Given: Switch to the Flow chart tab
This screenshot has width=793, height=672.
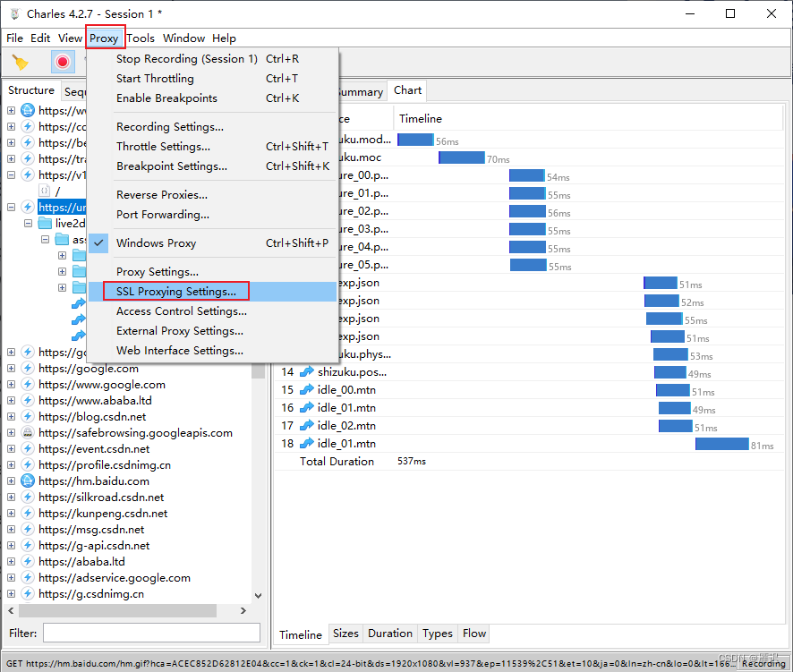Looking at the screenshot, I should (x=474, y=634).
